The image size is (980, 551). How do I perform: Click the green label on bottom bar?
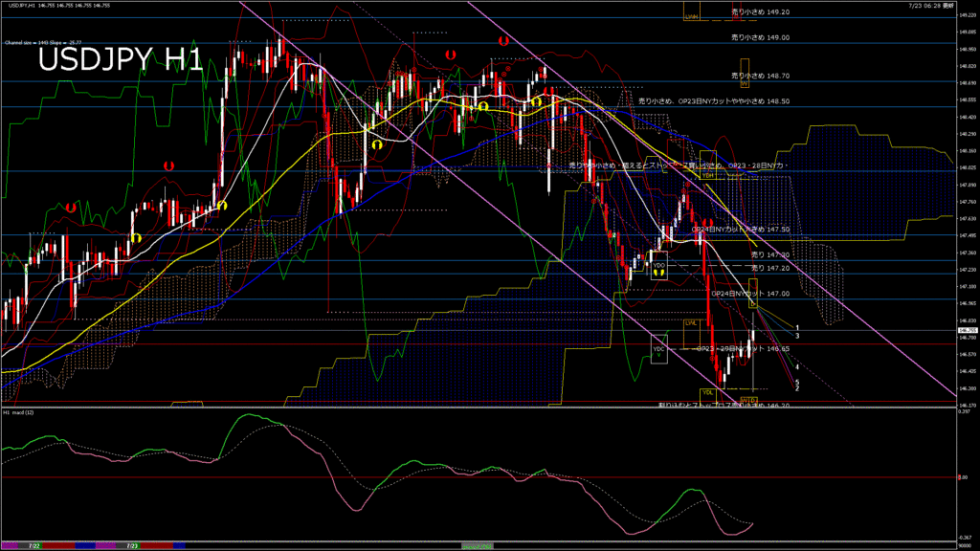(x=477, y=546)
